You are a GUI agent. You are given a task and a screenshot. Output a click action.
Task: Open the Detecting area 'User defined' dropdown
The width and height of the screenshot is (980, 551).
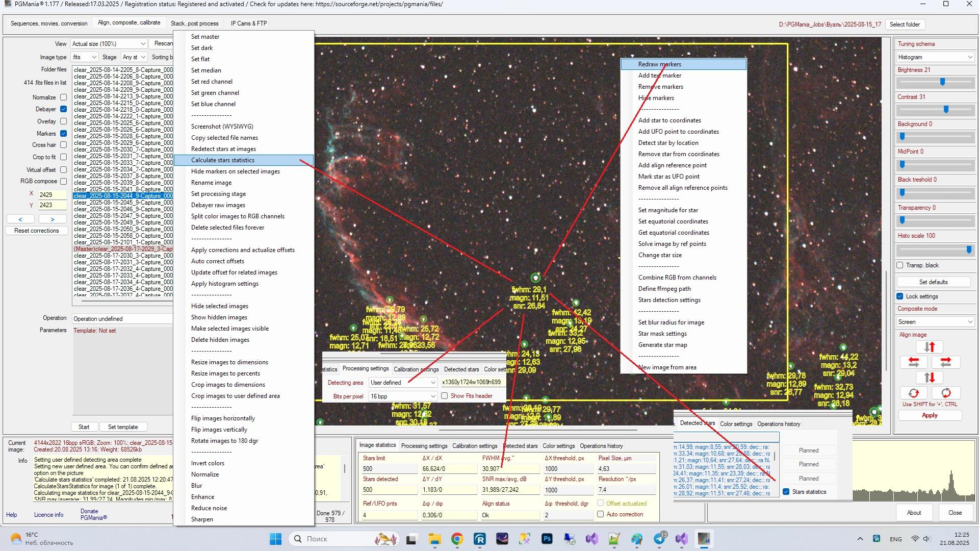tap(403, 383)
